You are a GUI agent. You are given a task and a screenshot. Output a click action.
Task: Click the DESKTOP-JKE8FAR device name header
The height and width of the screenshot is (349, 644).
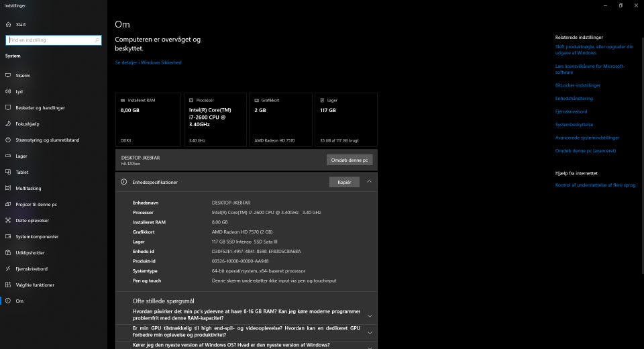(x=140, y=158)
